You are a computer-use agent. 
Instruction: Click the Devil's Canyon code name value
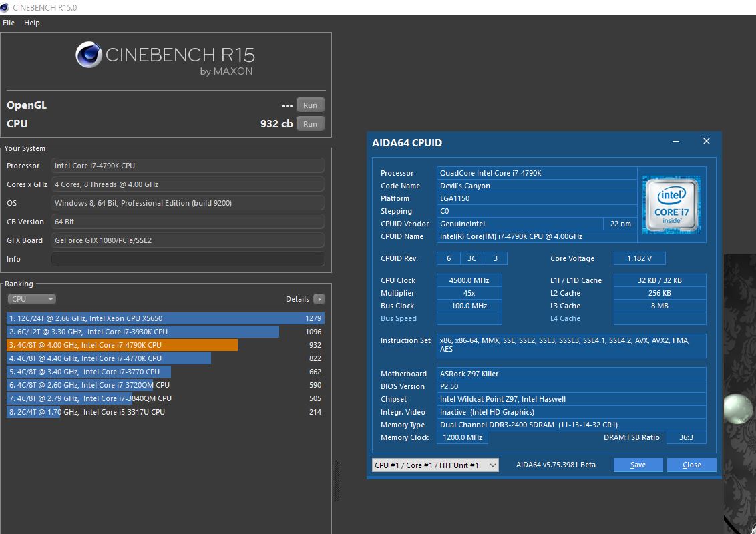(x=537, y=186)
